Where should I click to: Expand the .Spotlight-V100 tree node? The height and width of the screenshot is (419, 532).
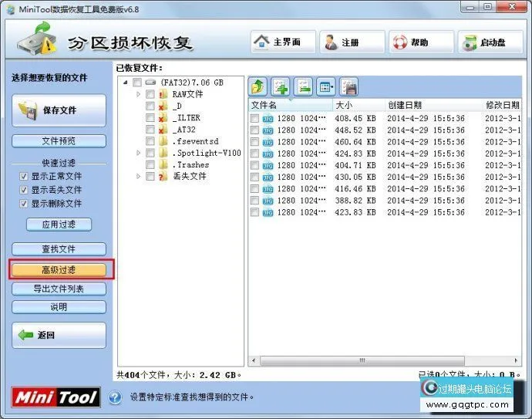click(x=138, y=153)
